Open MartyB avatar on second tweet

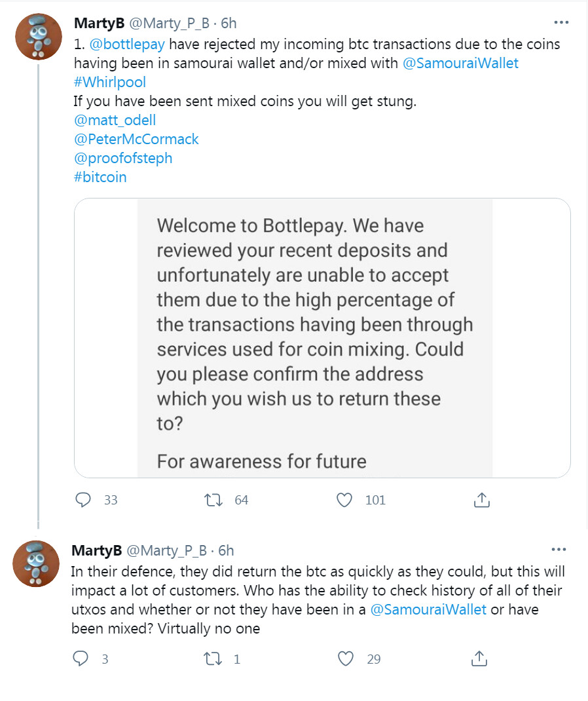(x=37, y=563)
